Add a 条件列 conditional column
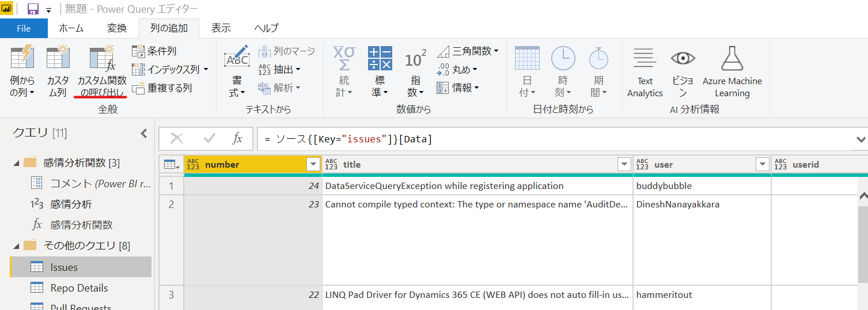 pyautogui.click(x=154, y=51)
